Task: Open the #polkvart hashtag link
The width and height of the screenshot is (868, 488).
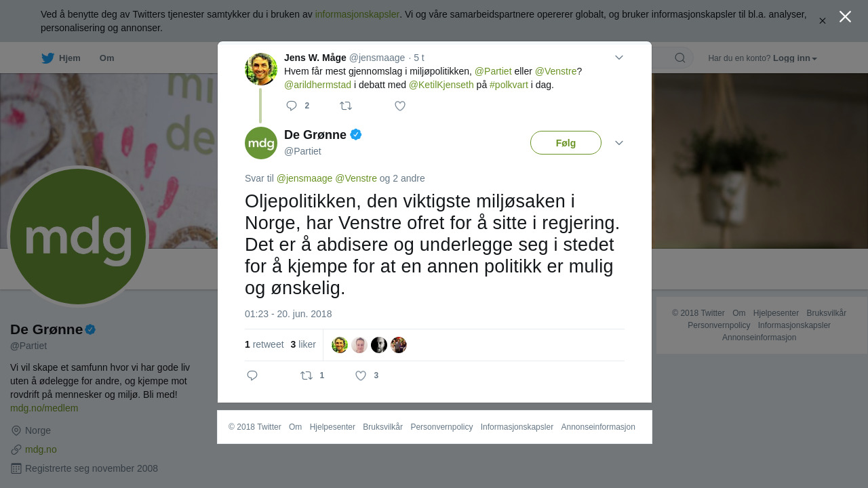Action: 509,85
